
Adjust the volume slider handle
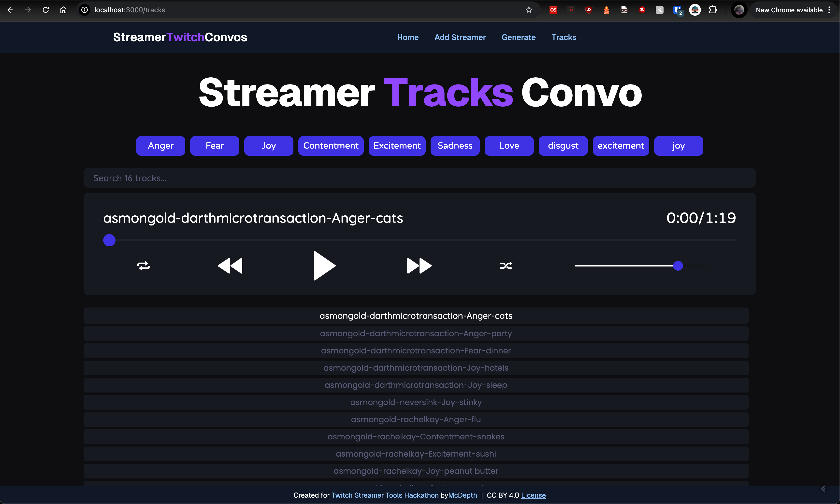[678, 266]
